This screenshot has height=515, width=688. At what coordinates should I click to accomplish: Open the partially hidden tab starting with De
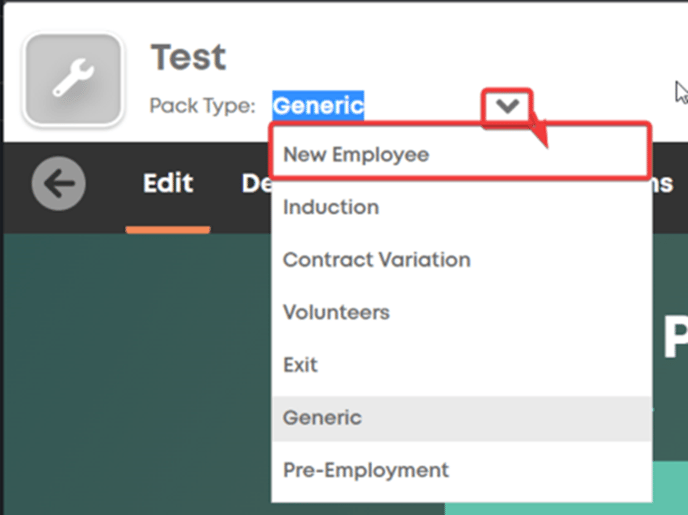[x=256, y=183]
